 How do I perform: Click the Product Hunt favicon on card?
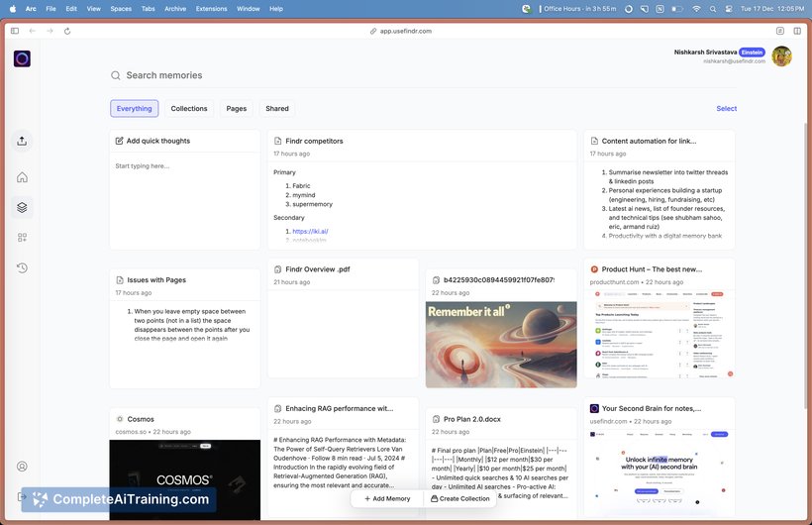tap(594, 269)
